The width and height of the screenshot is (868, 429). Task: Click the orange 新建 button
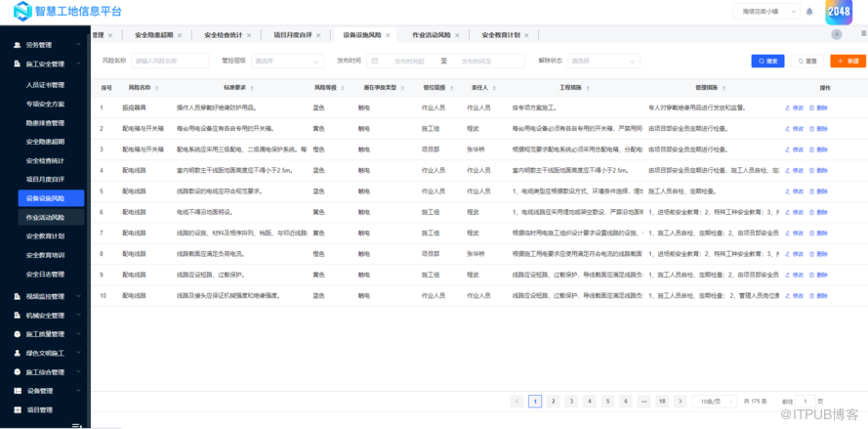[x=847, y=61]
